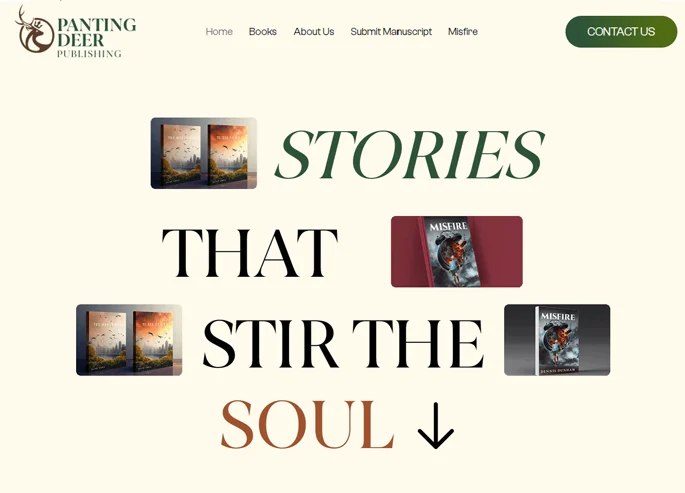
Task: Click the green STORIES heading
Action: tap(409, 154)
